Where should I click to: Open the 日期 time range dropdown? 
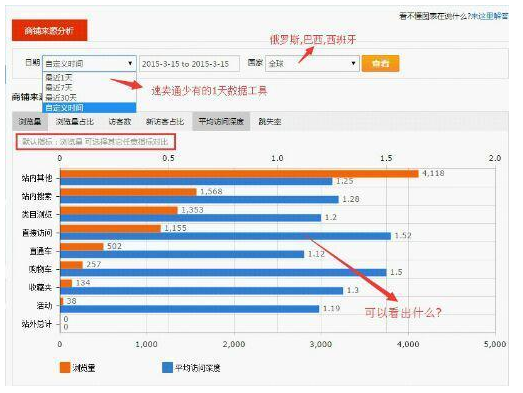89,63
